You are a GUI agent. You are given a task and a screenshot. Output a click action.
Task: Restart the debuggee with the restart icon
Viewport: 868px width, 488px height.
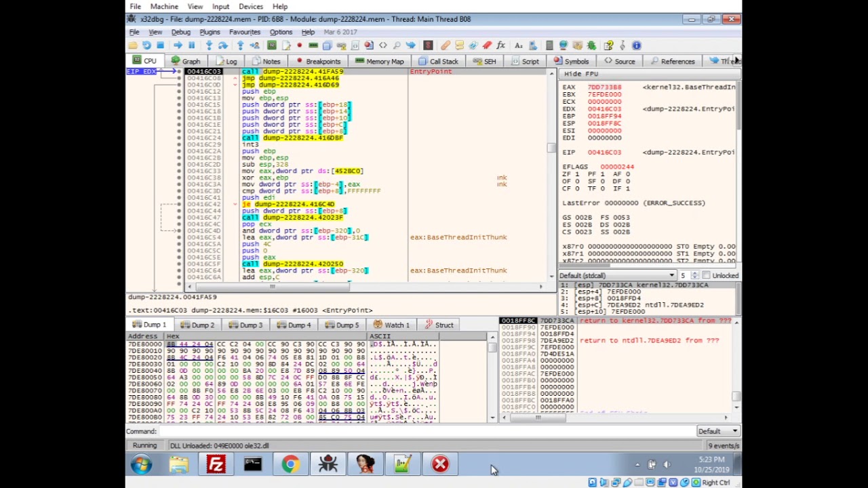146,45
